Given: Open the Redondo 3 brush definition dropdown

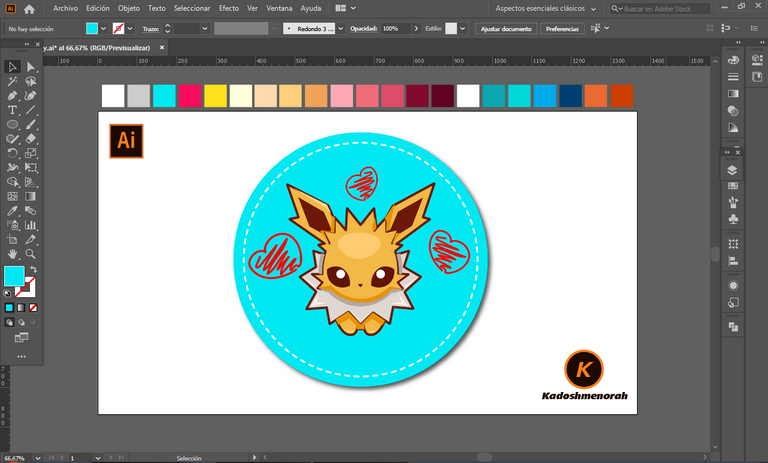Looking at the screenshot, I should tap(340, 28).
